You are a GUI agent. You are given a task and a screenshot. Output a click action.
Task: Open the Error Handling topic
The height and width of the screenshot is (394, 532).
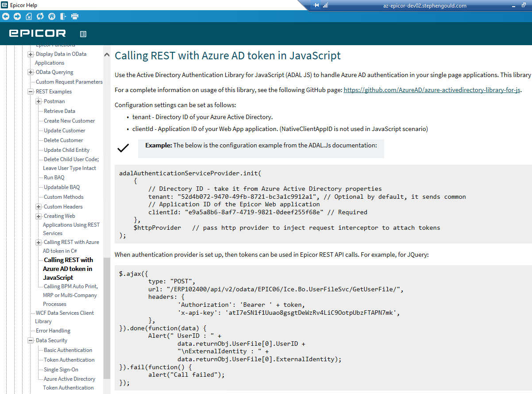pos(53,331)
